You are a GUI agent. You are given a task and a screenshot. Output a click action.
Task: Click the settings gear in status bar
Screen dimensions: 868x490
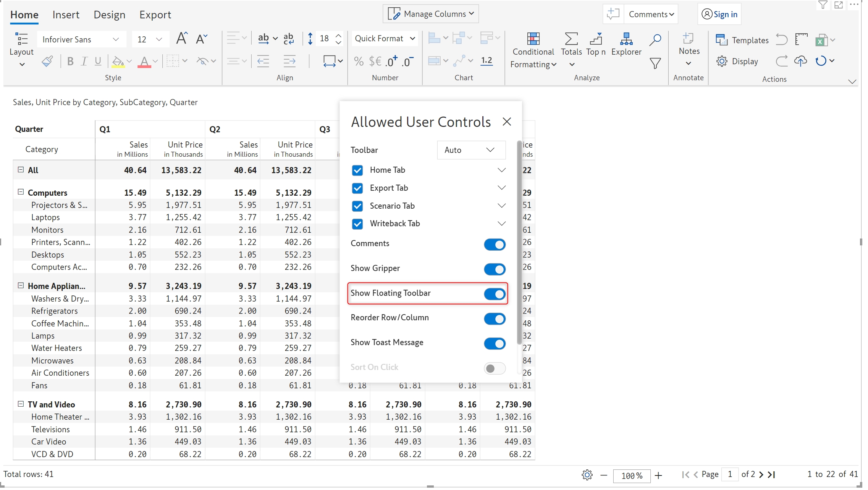click(587, 475)
